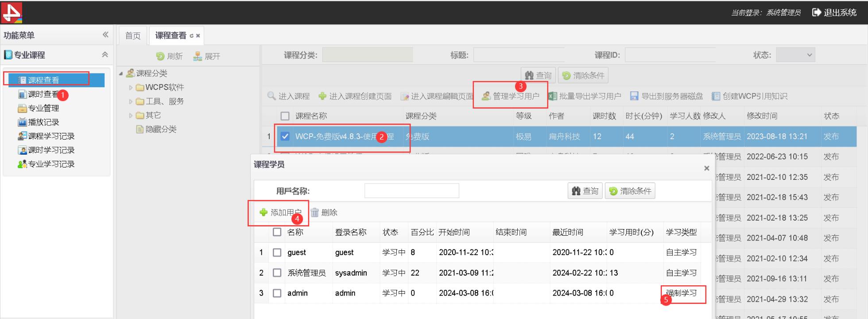Open 专业学习记录 in the sidebar

click(x=46, y=164)
